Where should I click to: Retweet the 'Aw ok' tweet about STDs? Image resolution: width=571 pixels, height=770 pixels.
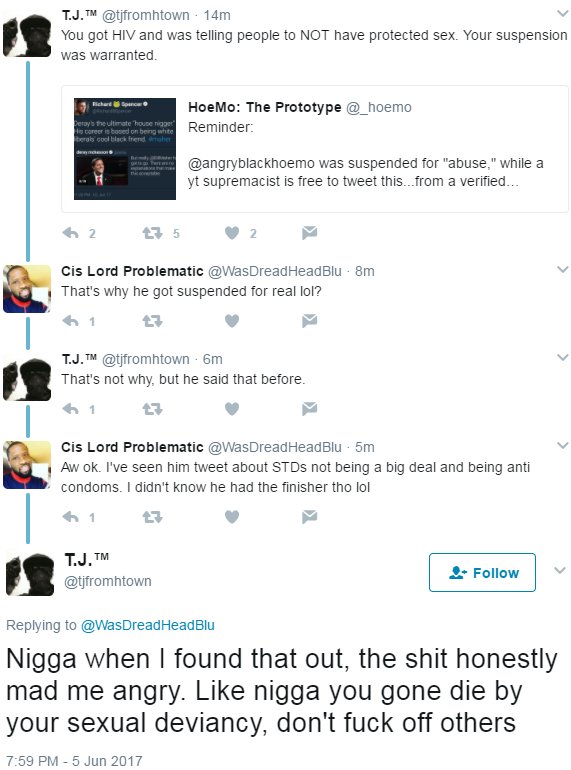(x=152, y=517)
